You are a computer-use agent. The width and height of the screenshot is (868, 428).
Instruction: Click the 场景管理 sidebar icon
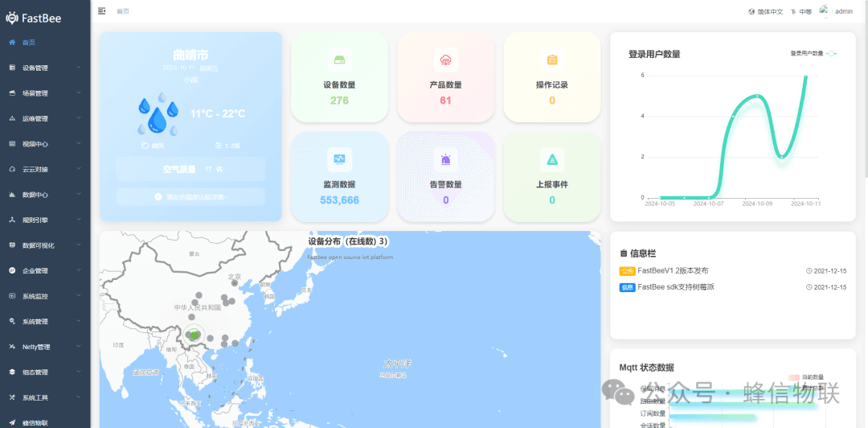click(12, 93)
